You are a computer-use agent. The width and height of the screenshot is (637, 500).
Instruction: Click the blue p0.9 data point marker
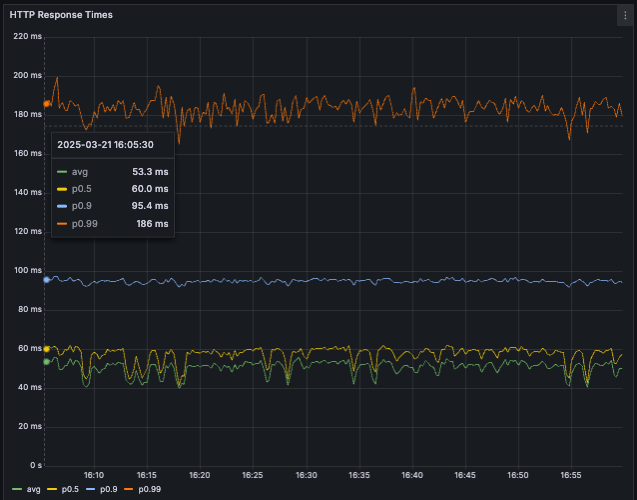tap(47, 280)
